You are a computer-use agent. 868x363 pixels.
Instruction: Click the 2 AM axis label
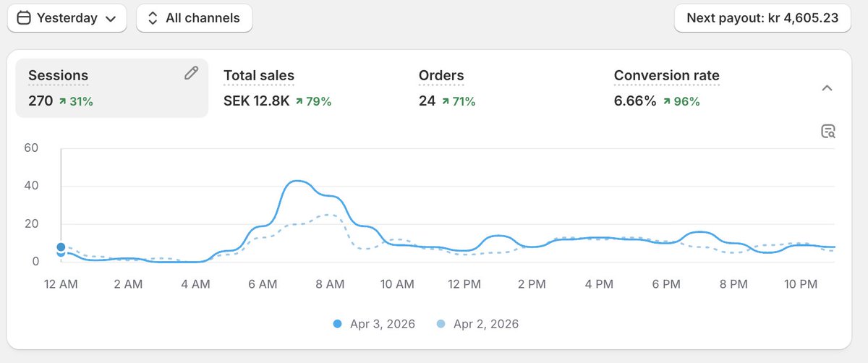tap(128, 285)
